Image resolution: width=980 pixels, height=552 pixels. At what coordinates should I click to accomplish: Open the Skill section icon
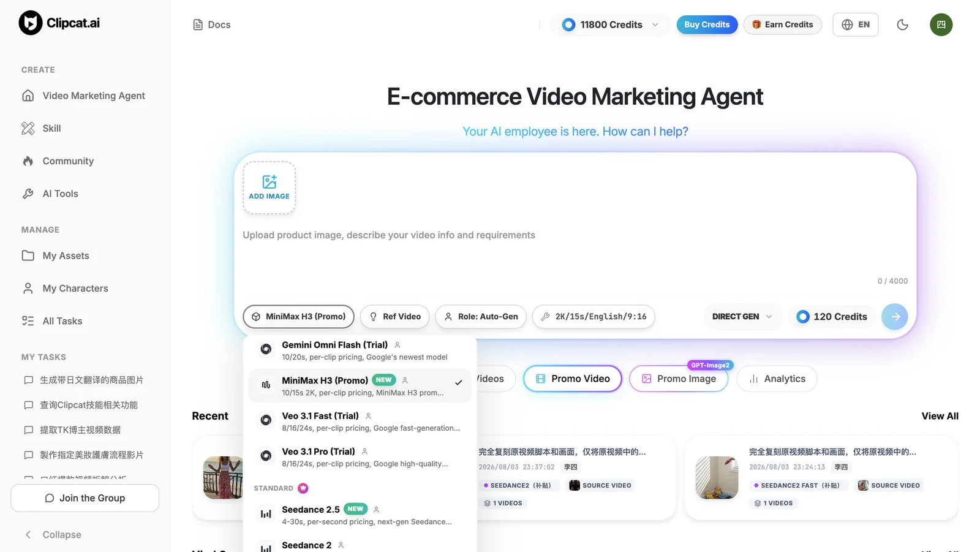(x=28, y=128)
